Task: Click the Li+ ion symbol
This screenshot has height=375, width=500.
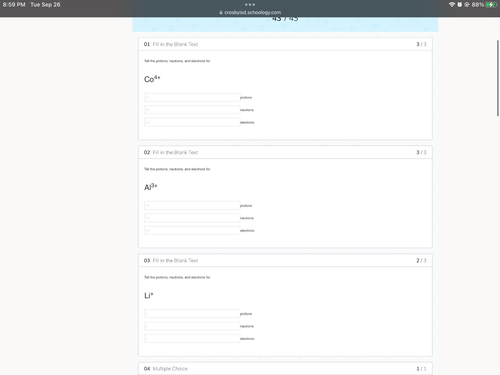Action: (149, 295)
